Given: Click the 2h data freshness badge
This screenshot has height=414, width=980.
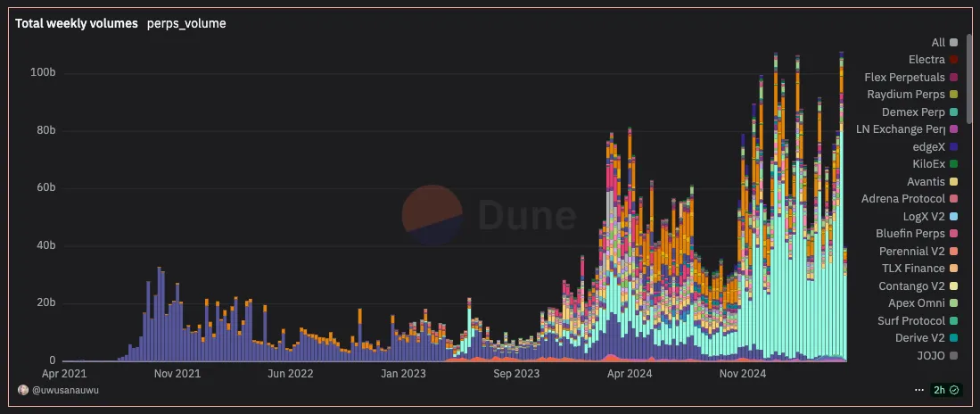Looking at the screenshot, I should point(946,390).
